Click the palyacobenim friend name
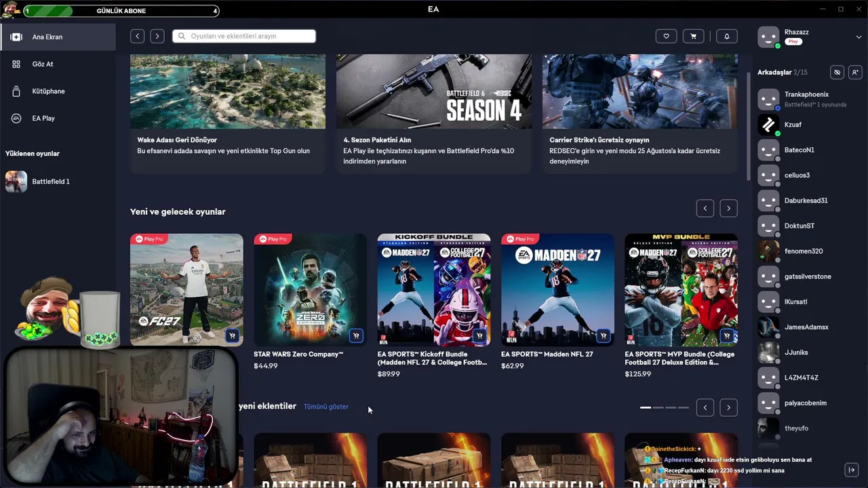868x488 pixels. pos(806,403)
